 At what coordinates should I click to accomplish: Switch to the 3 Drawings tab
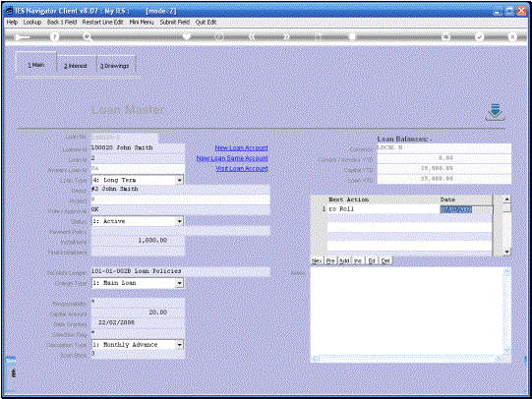pyautogui.click(x=116, y=66)
